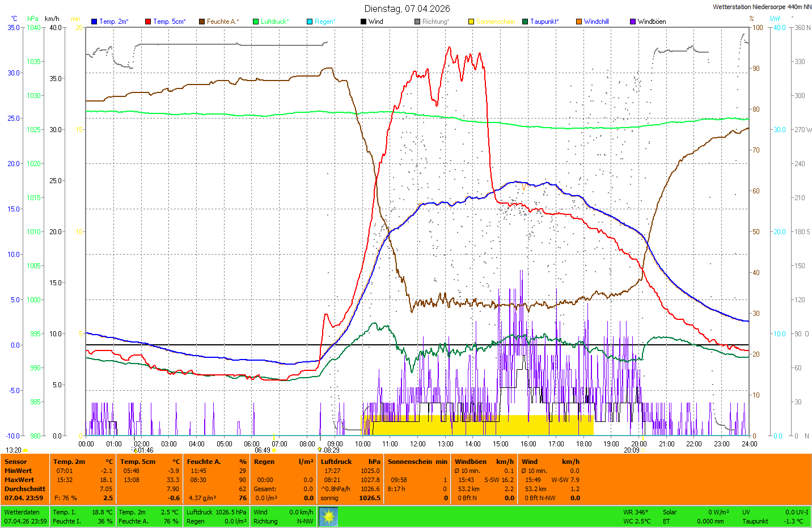Image resolution: width=812 pixels, height=528 pixels.
Task: Click the black Wind legend square
Action: tap(363, 22)
